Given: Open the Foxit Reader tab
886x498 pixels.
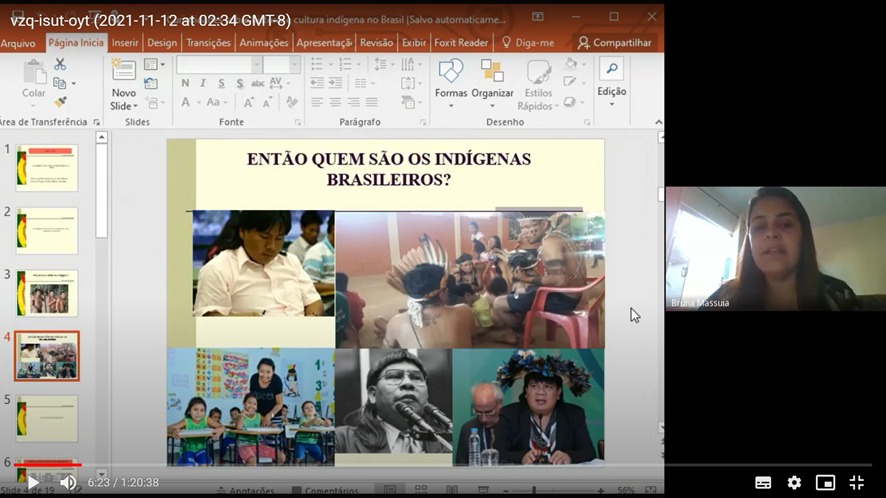Looking at the screenshot, I should coord(461,42).
